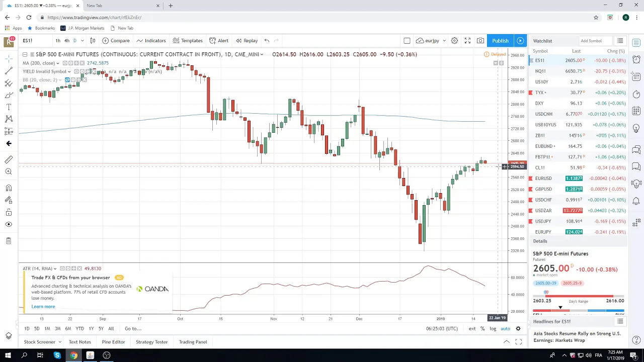
Task: Select NQ1! in watchlist
Action: pos(578,71)
